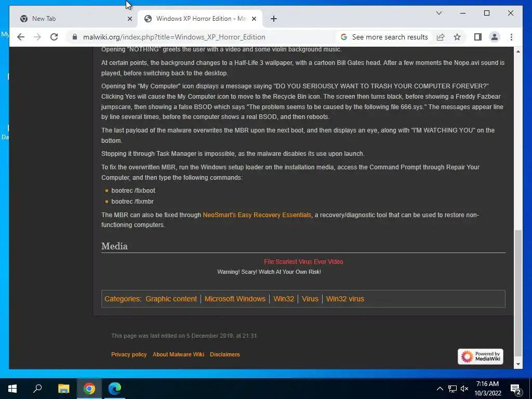
Task: Open the notification center icon
Action: (x=516, y=389)
